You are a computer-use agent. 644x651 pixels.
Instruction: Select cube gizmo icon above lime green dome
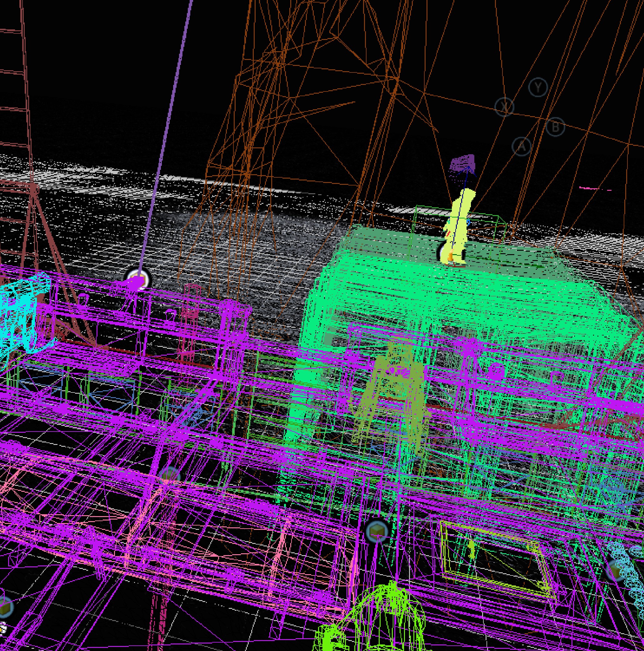tap(377, 531)
